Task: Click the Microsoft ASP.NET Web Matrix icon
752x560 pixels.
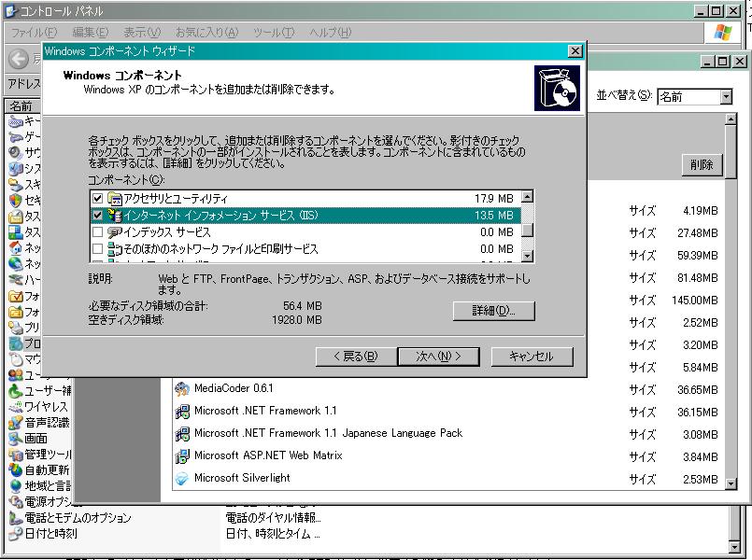Action: tap(182, 456)
